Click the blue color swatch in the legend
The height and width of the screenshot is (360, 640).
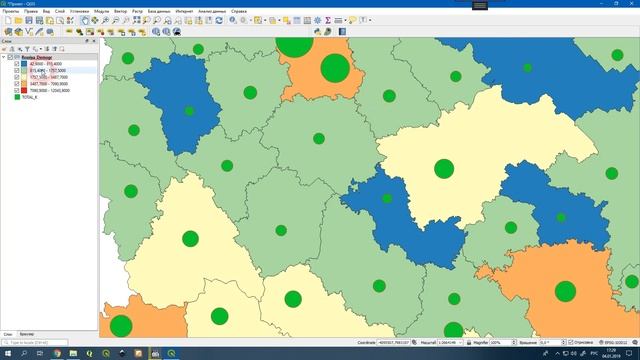24,64
